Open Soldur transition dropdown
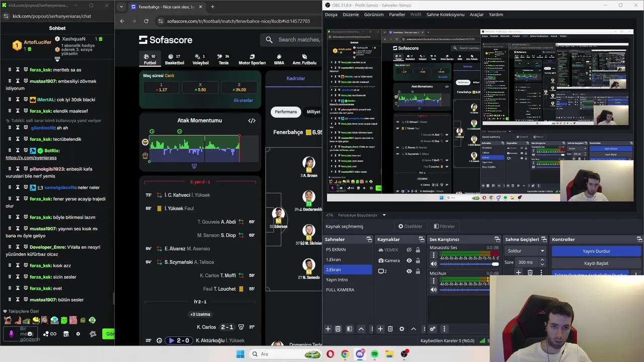The width and height of the screenshot is (644, 362). pyautogui.click(x=525, y=251)
